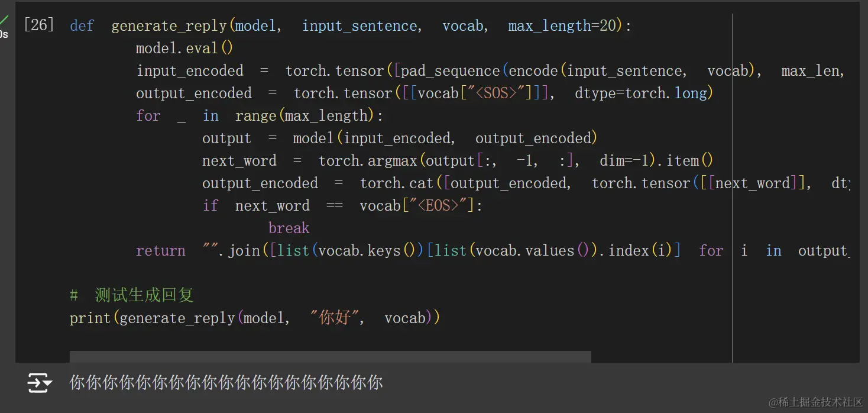
Task: Click the 0s execution time indicator
Action: pos(5,34)
